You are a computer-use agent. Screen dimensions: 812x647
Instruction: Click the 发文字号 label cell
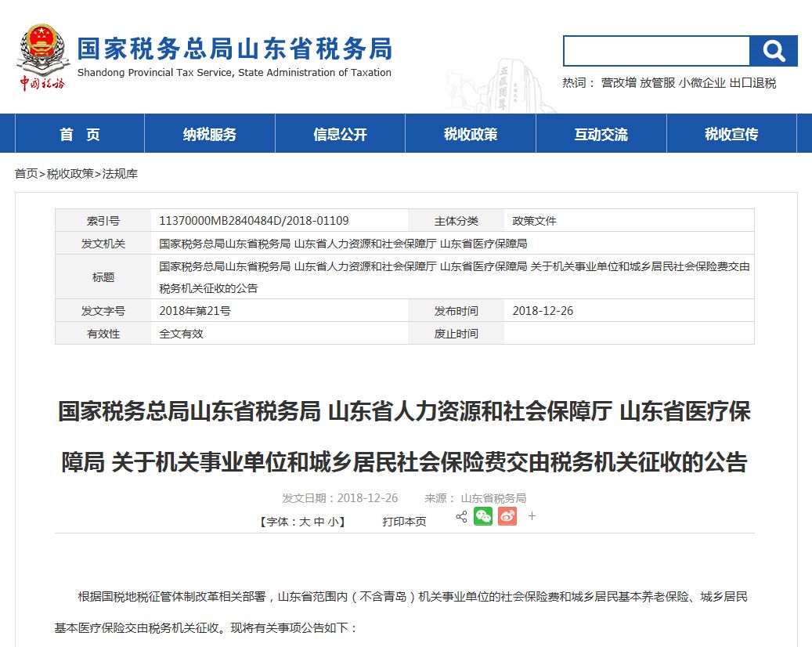(x=103, y=311)
